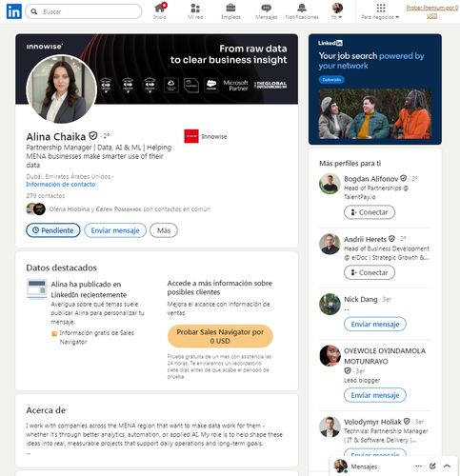This screenshot has height=476, width=460.
Task: Click the Pendiente connection button
Action: [53, 230]
